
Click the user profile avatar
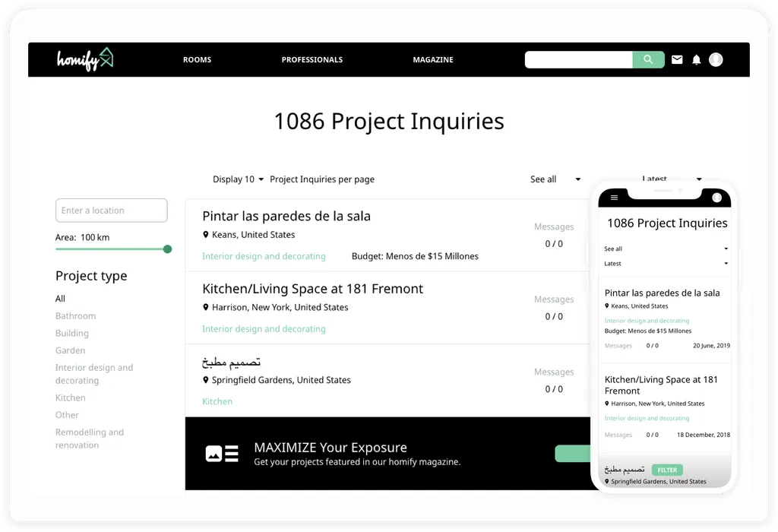[716, 59]
